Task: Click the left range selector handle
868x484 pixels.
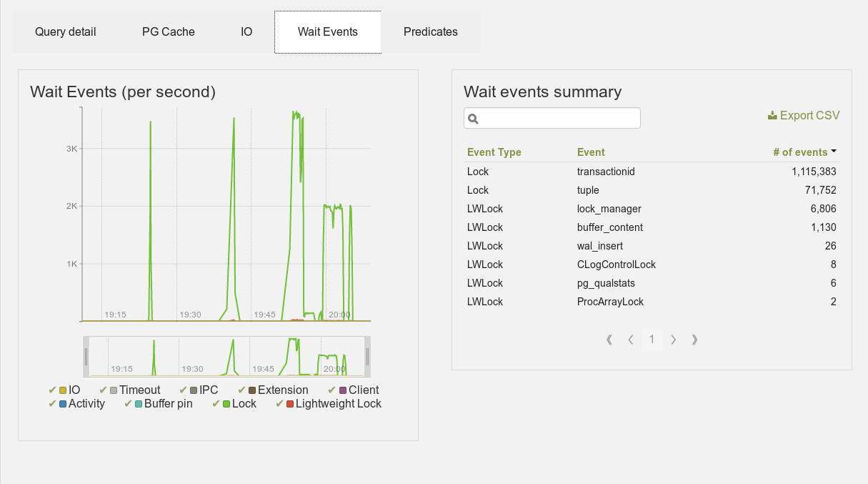Action: (86, 356)
